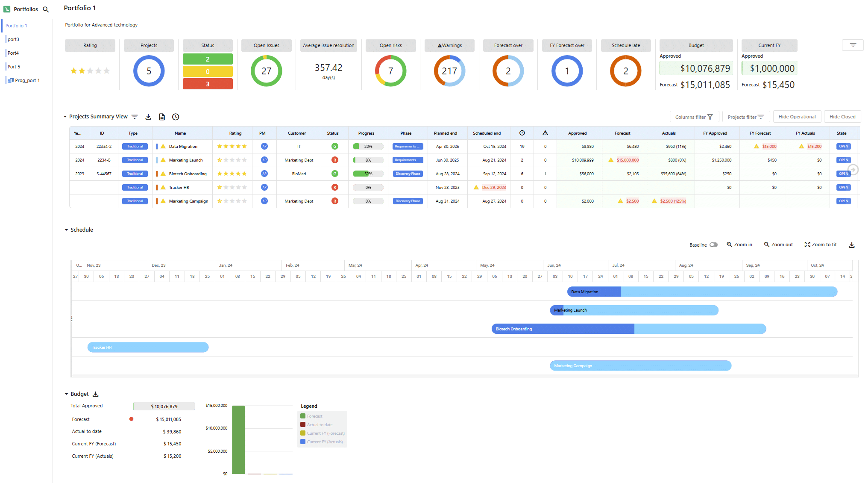868x483 pixels.
Task: Toggle Current FY (Actuals) legend entry
Action: click(322, 442)
